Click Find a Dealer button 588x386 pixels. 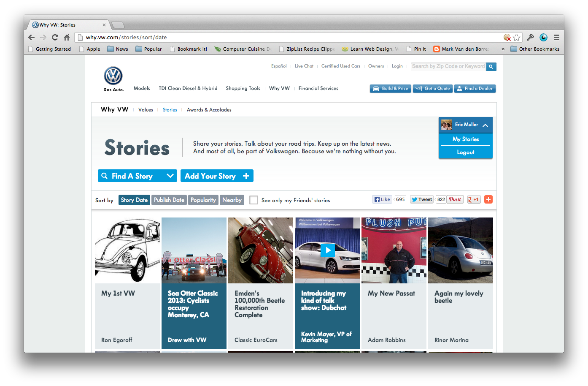(x=475, y=89)
